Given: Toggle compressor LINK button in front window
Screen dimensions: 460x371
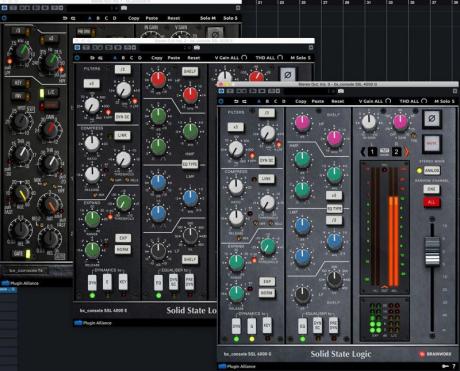Looking at the screenshot, I should (x=267, y=179).
